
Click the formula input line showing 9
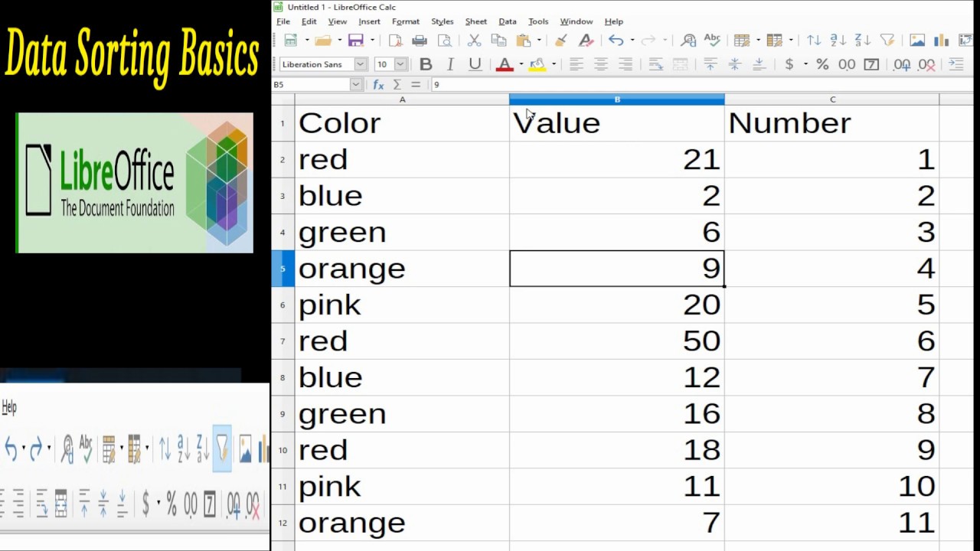click(x=704, y=85)
